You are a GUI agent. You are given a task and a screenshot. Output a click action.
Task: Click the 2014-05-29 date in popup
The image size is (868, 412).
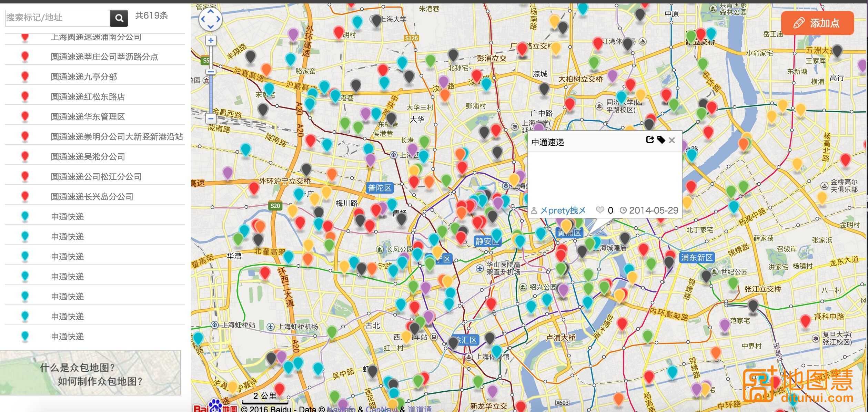pyautogui.click(x=653, y=210)
